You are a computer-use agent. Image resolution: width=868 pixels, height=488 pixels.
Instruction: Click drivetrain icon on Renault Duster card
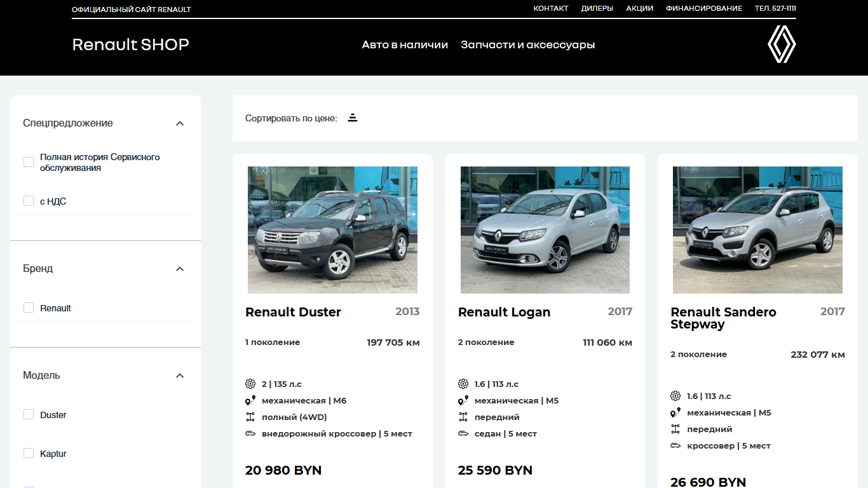(250, 417)
